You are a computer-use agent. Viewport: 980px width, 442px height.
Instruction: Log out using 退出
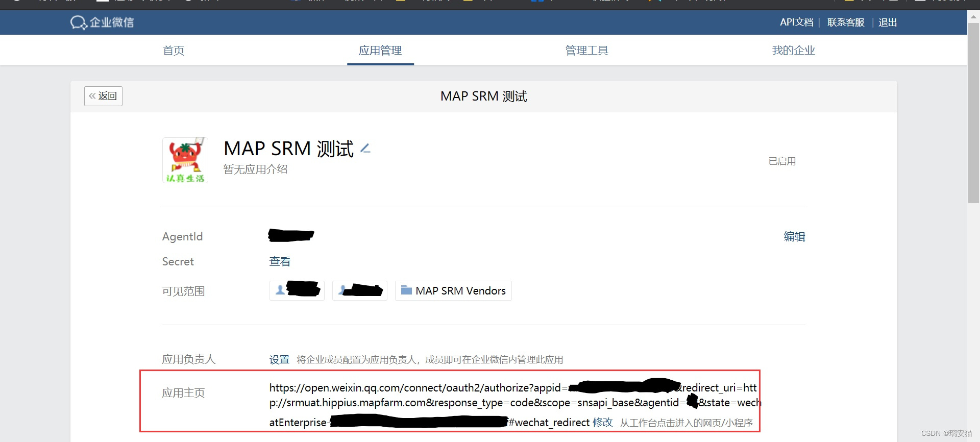888,22
